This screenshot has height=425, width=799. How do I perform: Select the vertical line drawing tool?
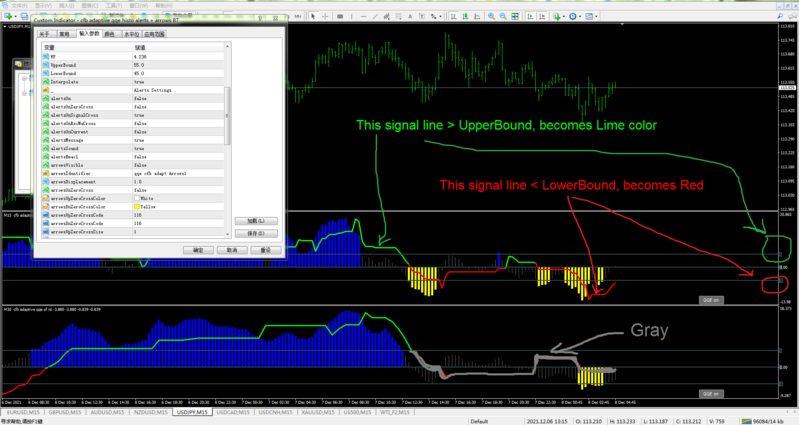(x=352, y=16)
